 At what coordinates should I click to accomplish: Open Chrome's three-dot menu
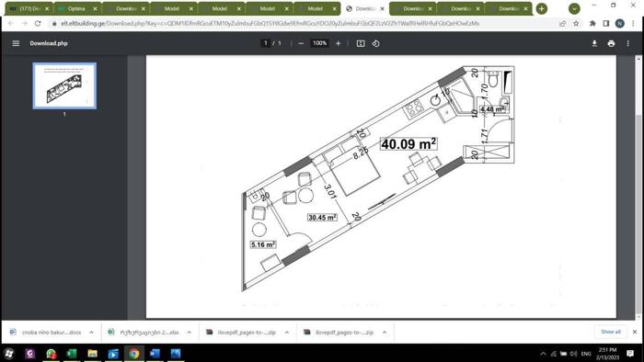pos(633,23)
